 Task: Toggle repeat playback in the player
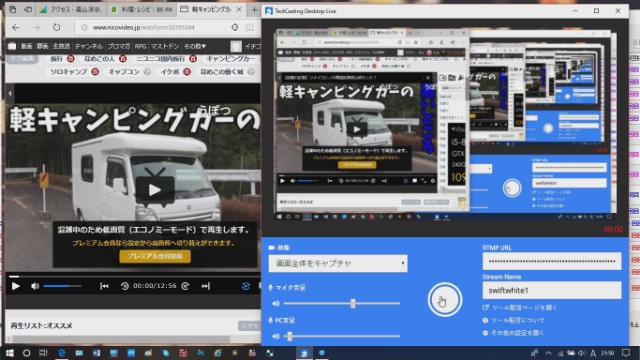coord(246,286)
